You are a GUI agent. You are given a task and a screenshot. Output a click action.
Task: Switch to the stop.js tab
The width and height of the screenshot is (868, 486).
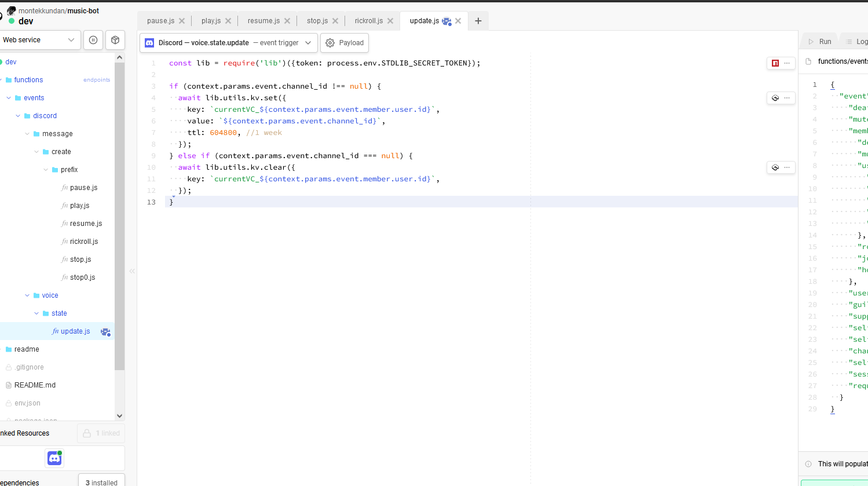317,21
